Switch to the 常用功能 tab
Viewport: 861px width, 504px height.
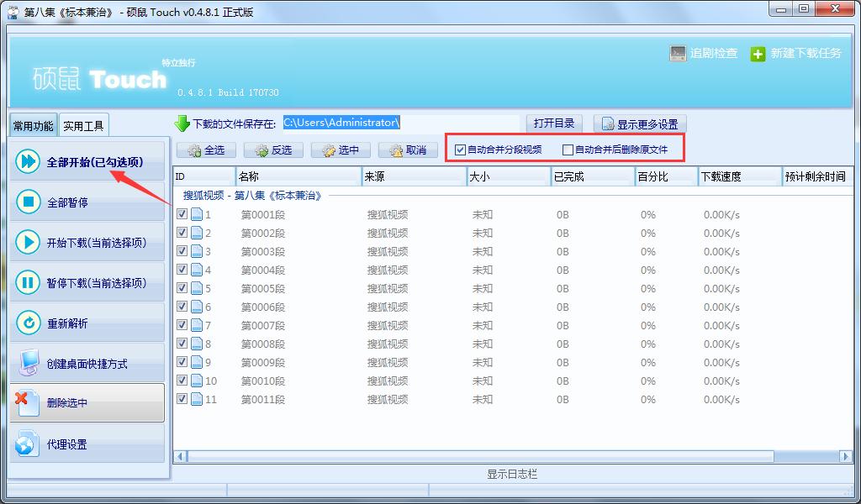32,124
